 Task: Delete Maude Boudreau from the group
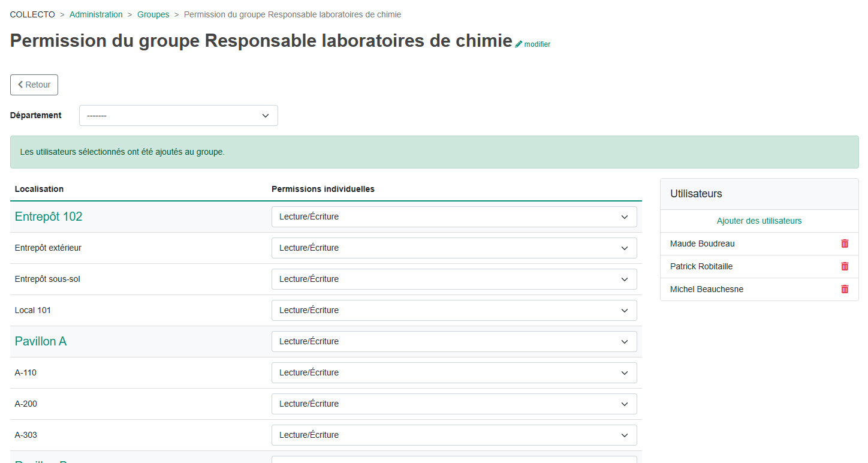[845, 243]
